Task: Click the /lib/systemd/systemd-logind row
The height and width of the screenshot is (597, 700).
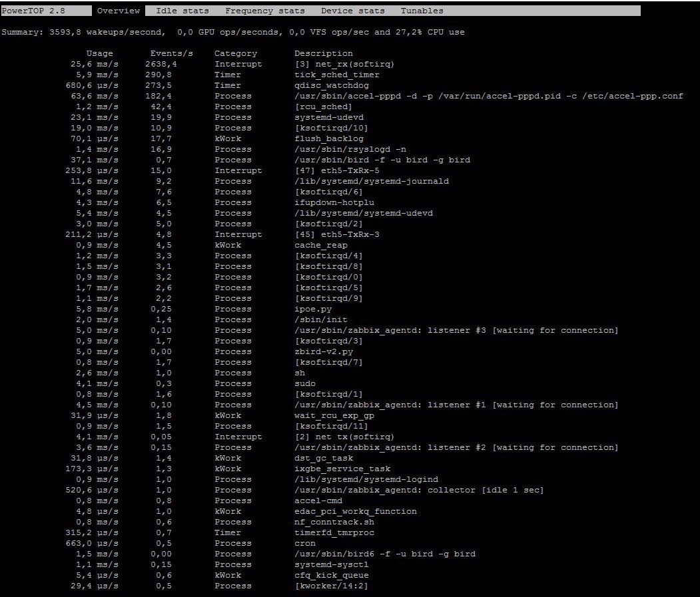Action: click(256, 480)
